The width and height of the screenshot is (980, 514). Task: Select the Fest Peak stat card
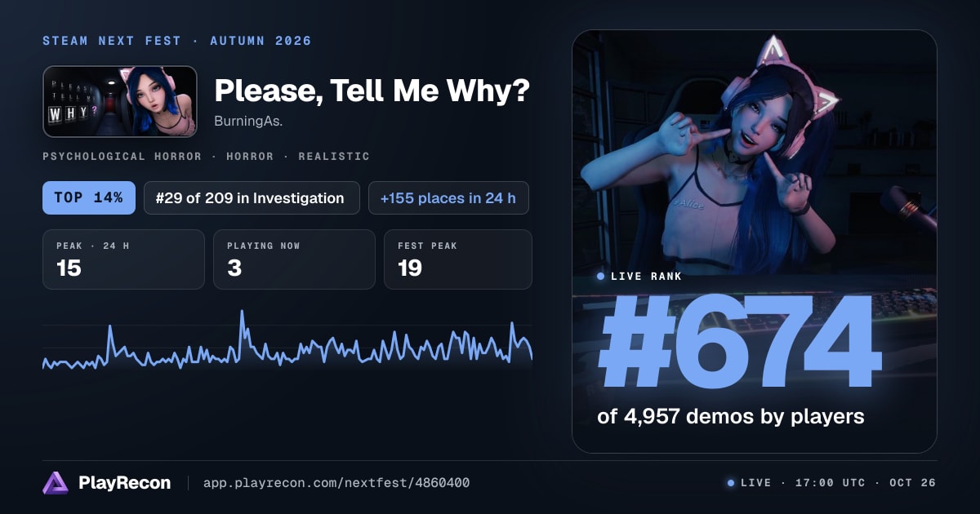coord(458,259)
